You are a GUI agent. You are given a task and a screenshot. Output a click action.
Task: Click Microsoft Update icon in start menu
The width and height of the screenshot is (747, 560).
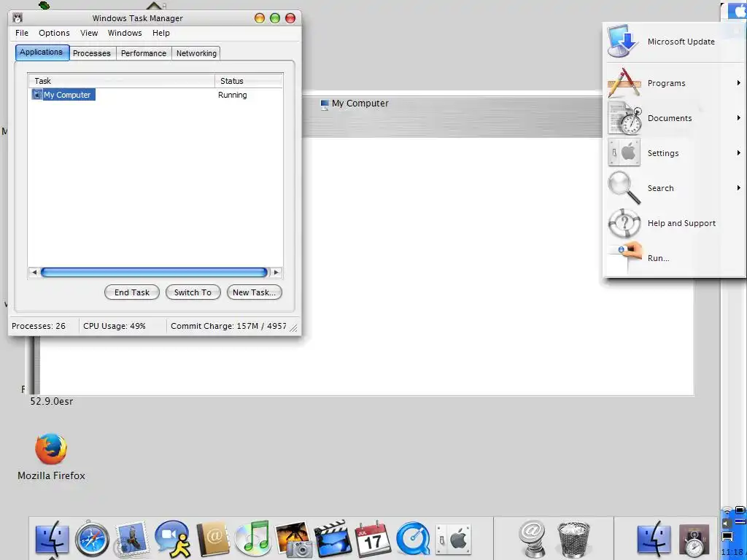(623, 42)
